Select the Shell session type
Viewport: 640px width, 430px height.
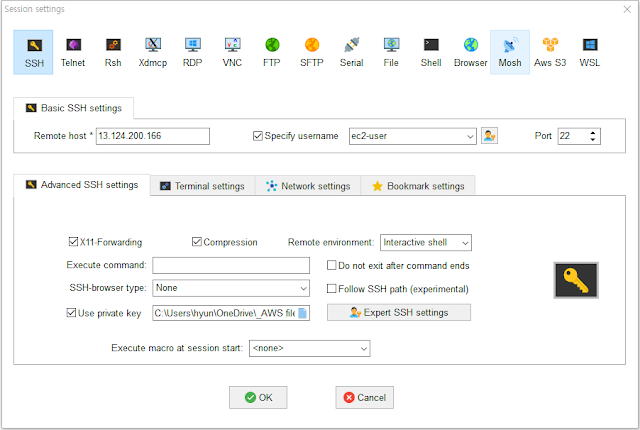coord(431,52)
